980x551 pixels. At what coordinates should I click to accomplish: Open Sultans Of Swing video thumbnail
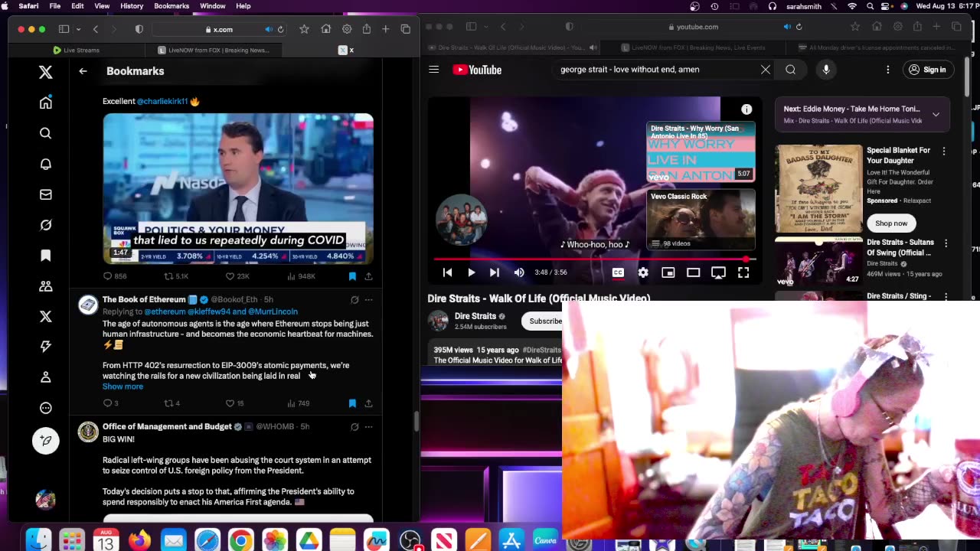coord(818,261)
